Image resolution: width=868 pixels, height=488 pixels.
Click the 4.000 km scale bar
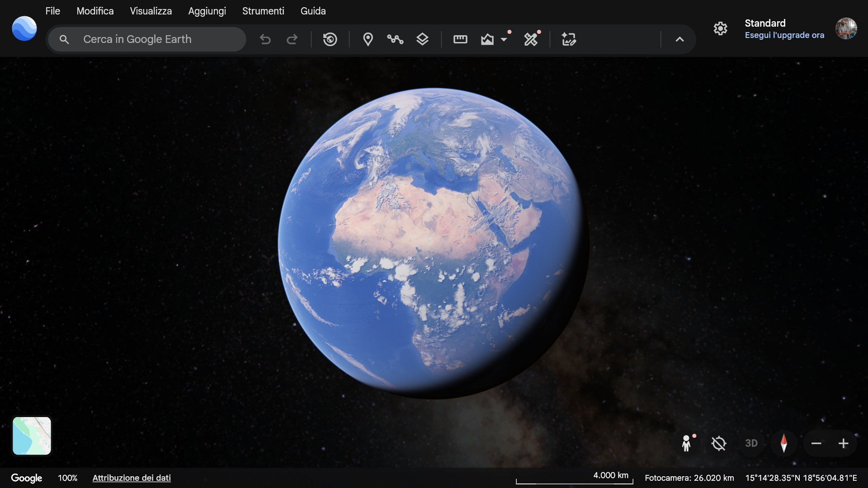click(x=574, y=478)
